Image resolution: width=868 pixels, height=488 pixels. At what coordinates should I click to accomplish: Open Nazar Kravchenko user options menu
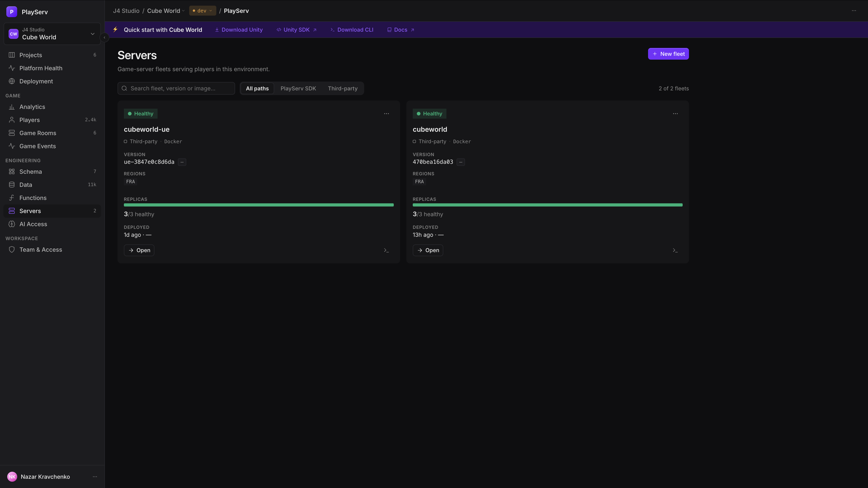pyautogui.click(x=95, y=476)
